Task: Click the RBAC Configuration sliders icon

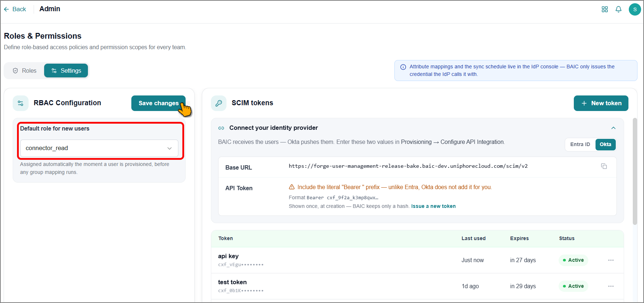Action: click(21, 103)
